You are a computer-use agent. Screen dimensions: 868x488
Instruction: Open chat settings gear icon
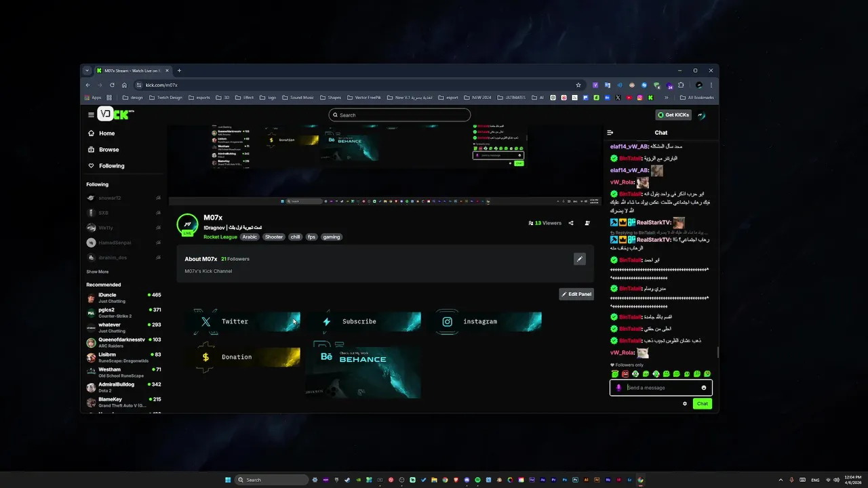point(685,403)
